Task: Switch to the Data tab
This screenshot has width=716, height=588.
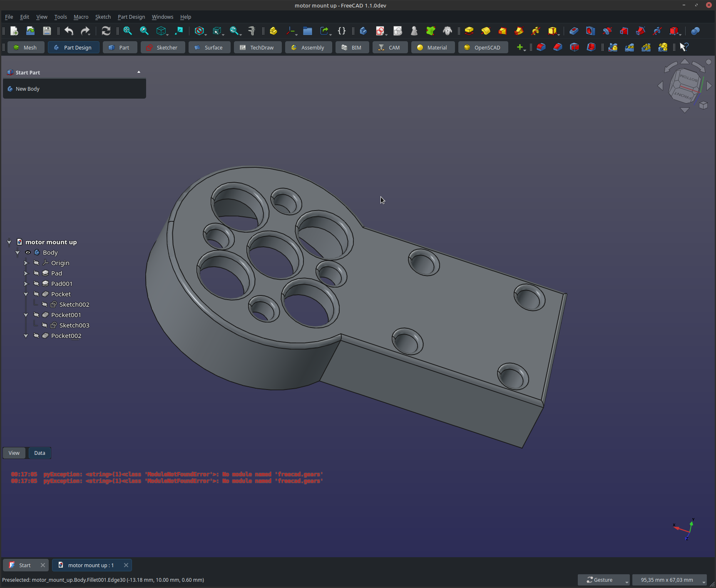Action: tap(40, 453)
